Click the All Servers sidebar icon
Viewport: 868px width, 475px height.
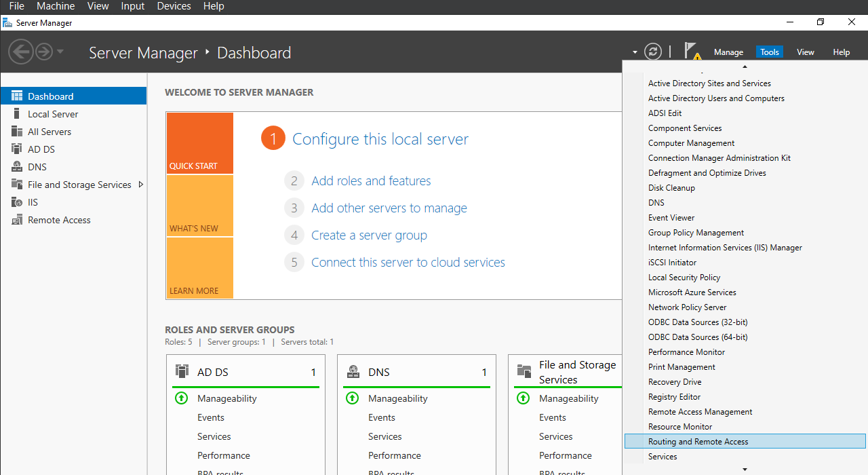[x=17, y=132]
